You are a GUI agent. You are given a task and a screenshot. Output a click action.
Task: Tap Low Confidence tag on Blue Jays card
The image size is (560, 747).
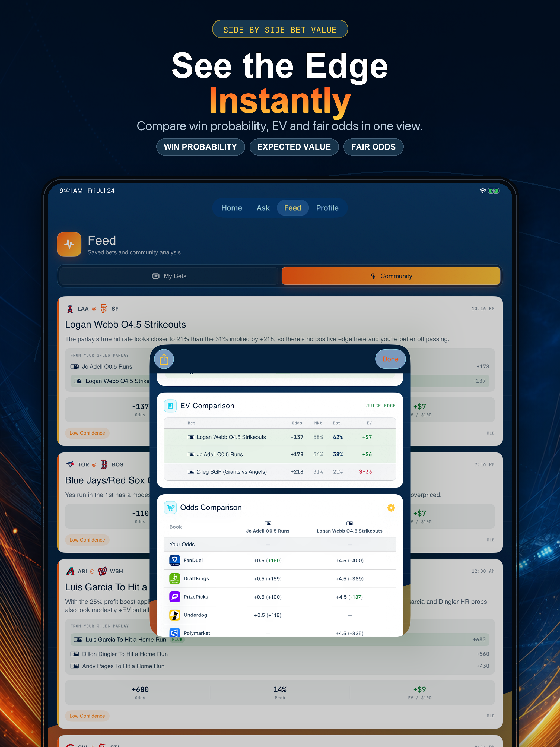[x=87, y=540]
